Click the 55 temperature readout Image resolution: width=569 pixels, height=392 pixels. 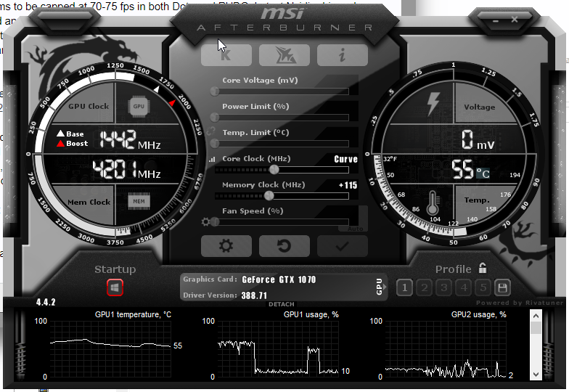tap(463, 170)
